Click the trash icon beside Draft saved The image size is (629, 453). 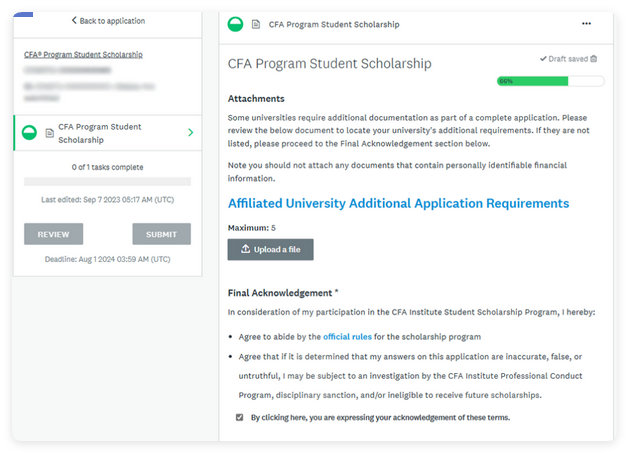click(x=594, y=59)
